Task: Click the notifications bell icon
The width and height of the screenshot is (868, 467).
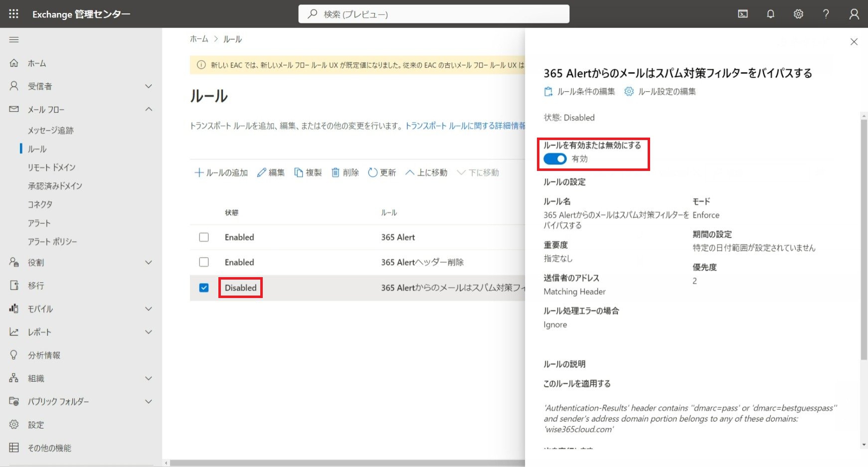Action: pyautogui.click(x=770, y=14)
